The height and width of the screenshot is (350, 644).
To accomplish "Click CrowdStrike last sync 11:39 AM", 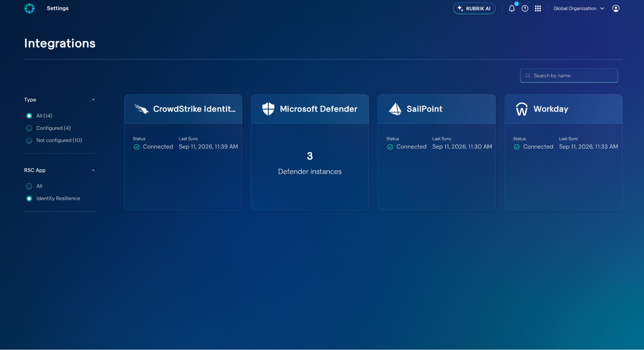I will point(208,147).
